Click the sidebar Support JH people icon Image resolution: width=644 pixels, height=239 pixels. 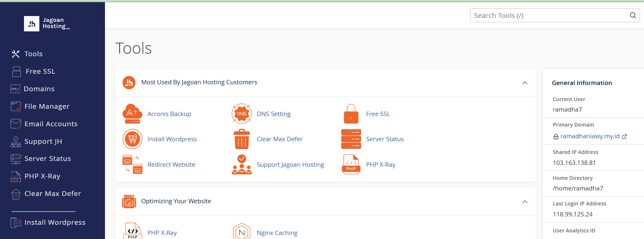[16, 142]
